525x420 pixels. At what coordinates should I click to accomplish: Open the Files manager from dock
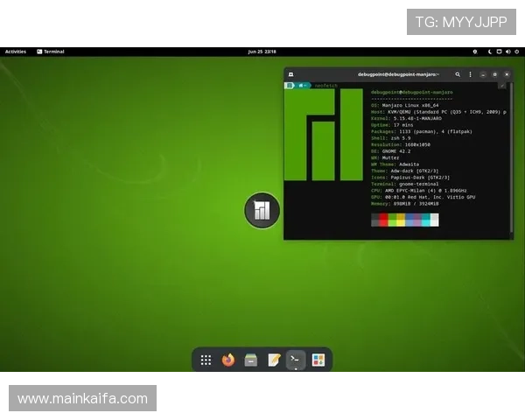point(251,360)
